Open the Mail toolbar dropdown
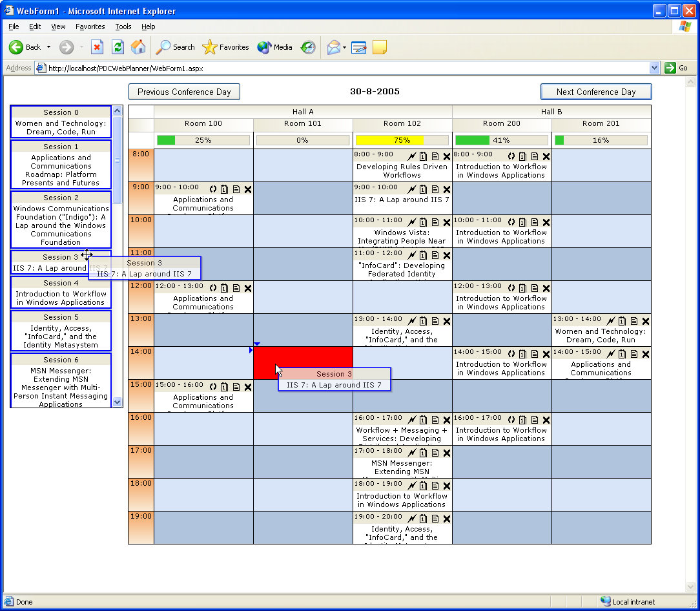Image resolution: width=700 pixels, height=611 pixels. pyautogui.click(x=345, y=47)
